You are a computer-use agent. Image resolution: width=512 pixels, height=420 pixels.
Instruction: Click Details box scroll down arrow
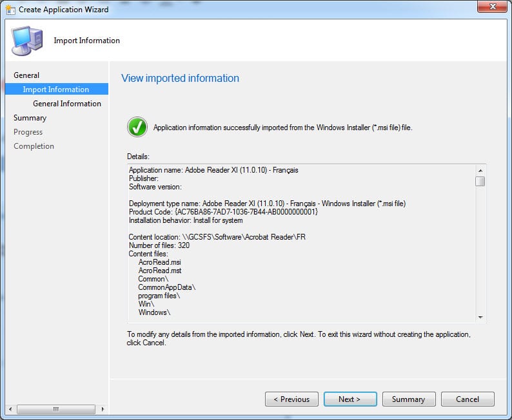480,317
